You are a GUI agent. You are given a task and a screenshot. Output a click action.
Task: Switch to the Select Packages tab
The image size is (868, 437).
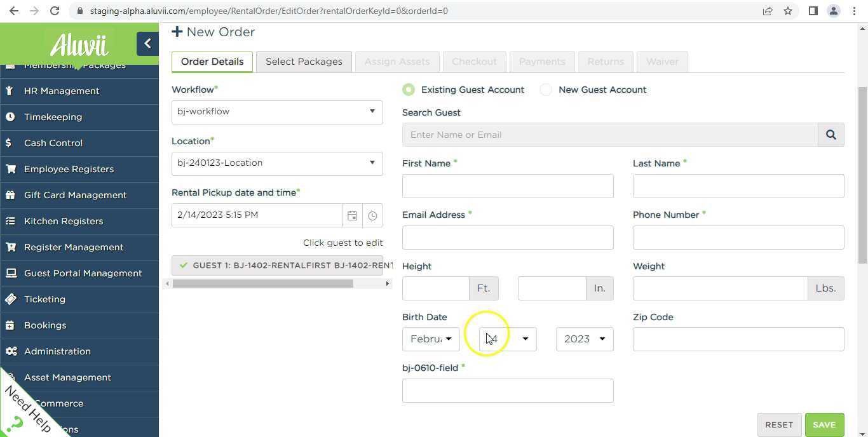(x=304, y=61)
